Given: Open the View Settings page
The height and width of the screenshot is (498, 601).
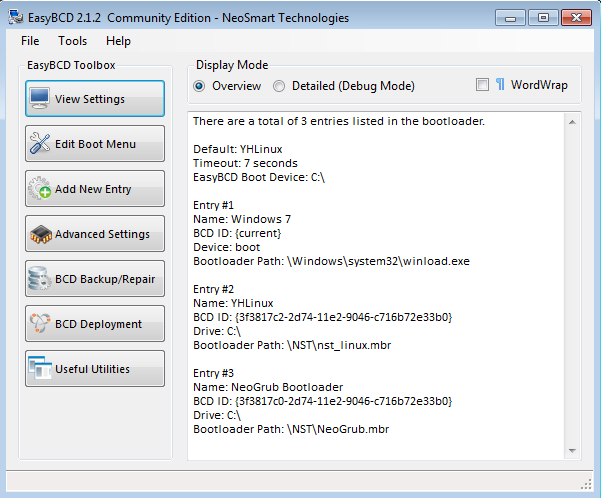Looking at the screenshot, I should (x=95, y=99).
